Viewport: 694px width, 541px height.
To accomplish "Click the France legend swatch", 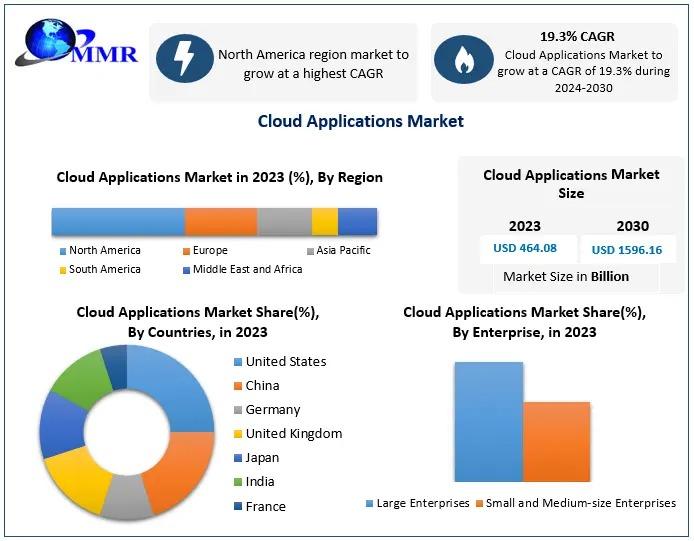I will [x=238, y=506].
